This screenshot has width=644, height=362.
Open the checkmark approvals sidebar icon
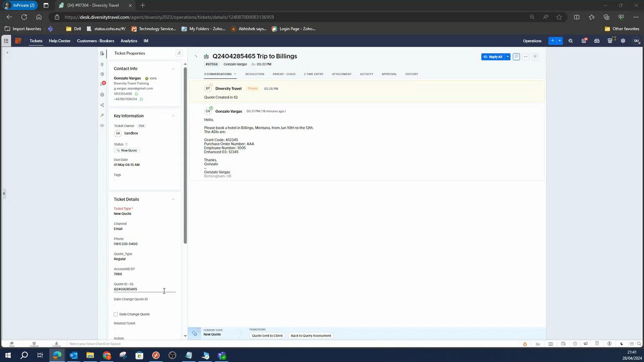tap(102, 95)
